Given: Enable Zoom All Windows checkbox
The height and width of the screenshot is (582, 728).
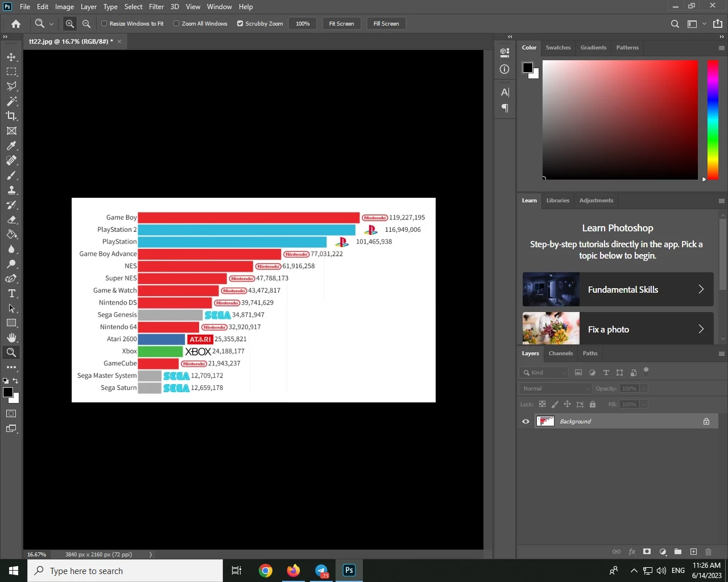Looking at the screenshot, I should coord(176,23).
